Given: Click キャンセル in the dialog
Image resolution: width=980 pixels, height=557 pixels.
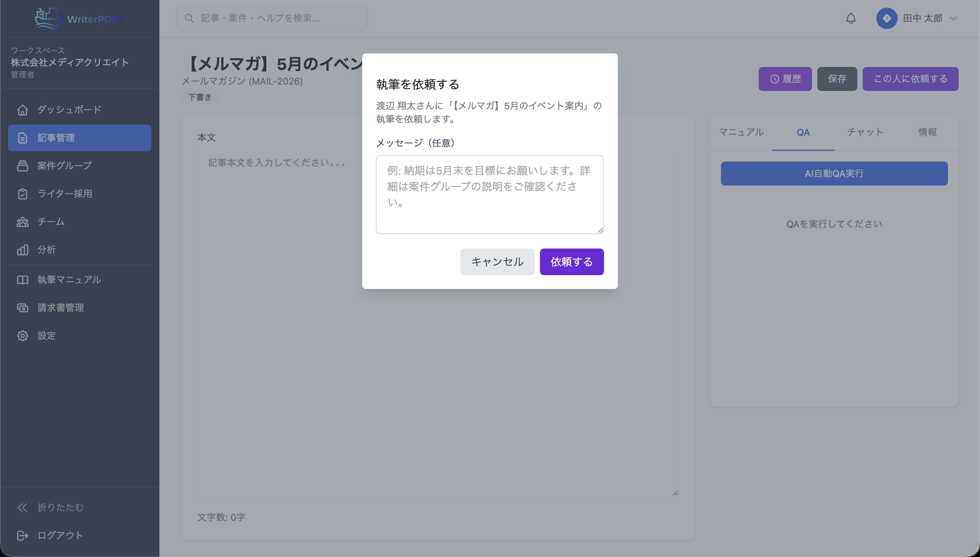Looking at the screenshot, I should click(x=497, y=262).
